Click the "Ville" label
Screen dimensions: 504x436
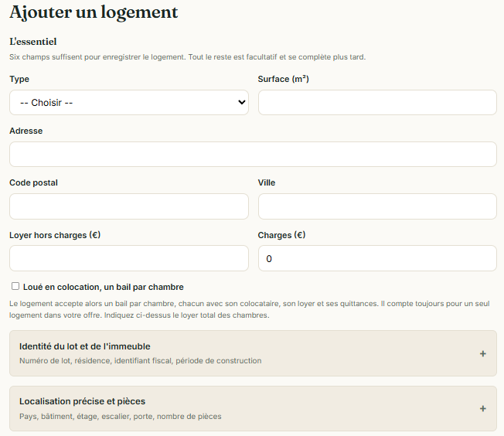[267, 182]
